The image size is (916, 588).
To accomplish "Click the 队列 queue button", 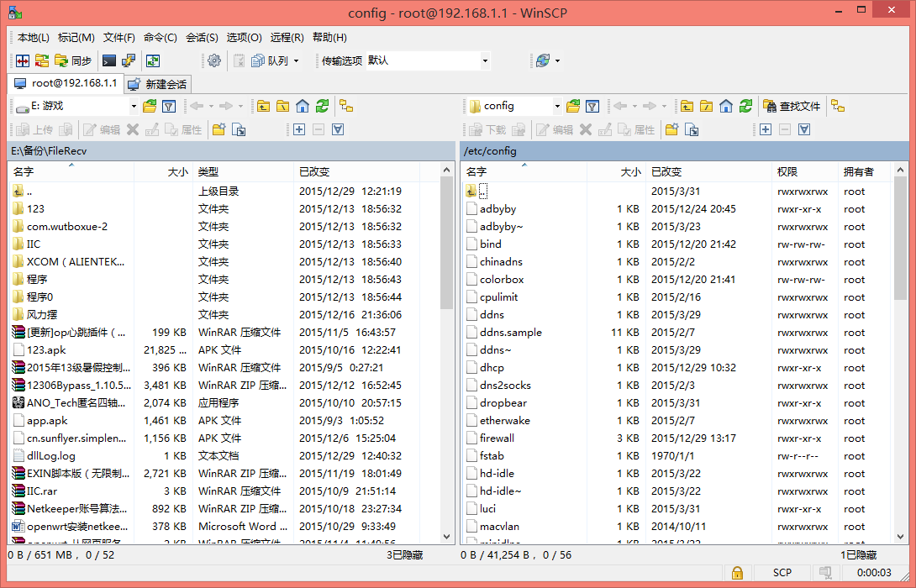I will (x=270, y=60).
